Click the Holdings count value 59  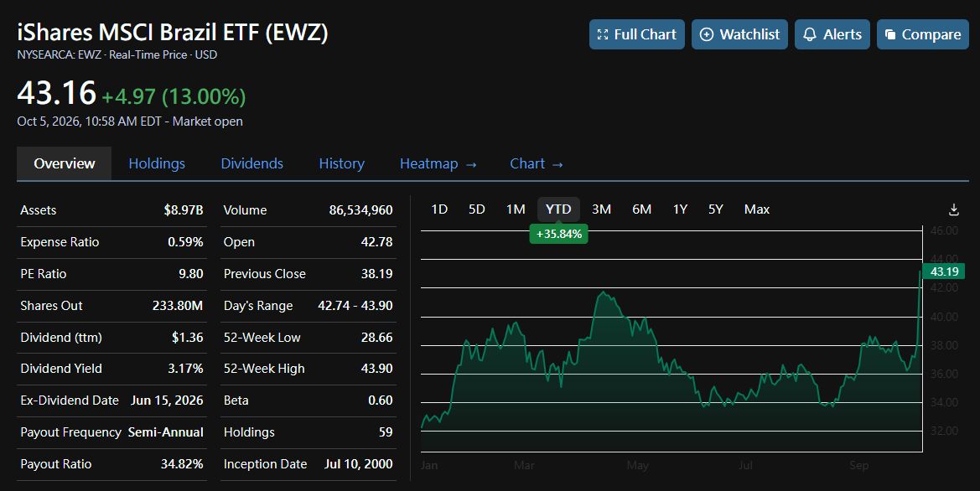point(386,432)
